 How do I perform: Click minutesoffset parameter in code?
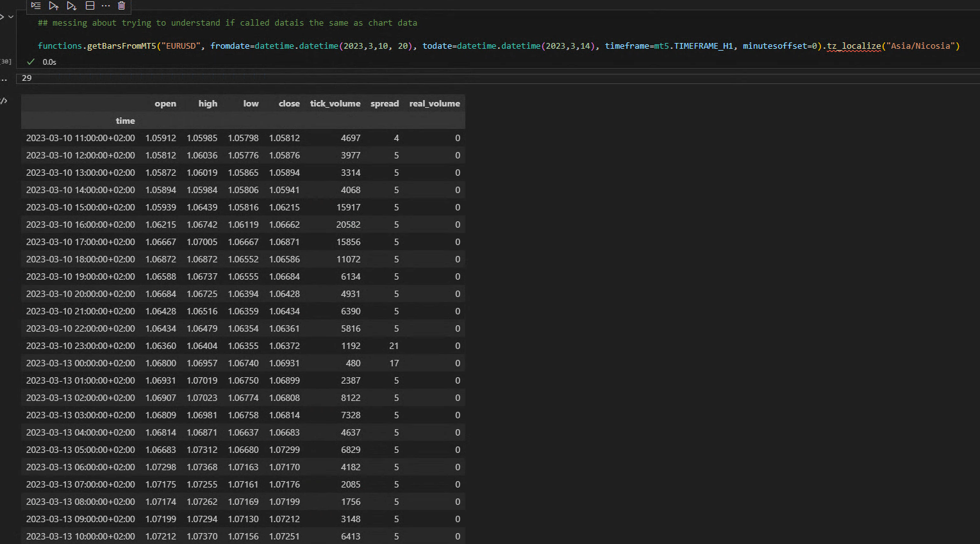pos(775,46)
